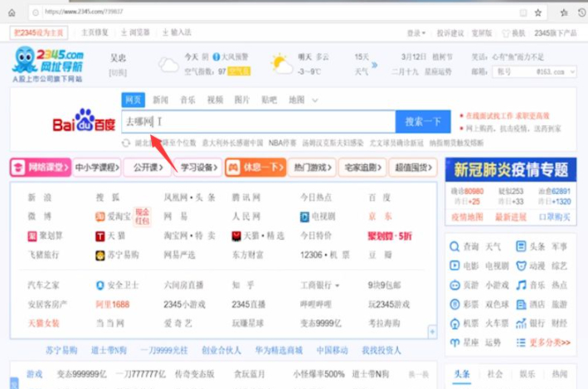Open 音乐 music note icon
Viewport: 588px width, 389px height.
(521, 284)
